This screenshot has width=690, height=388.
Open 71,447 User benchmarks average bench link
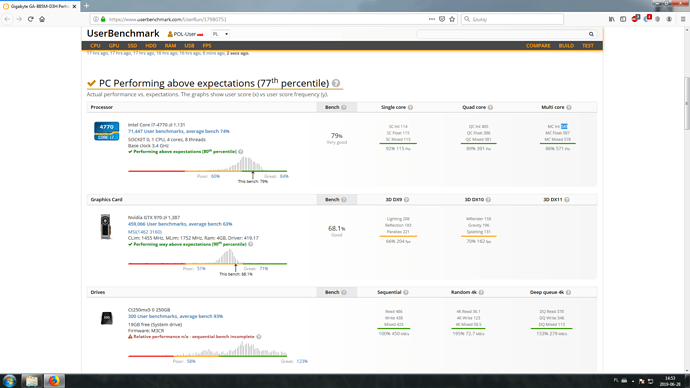coord(179,131)
